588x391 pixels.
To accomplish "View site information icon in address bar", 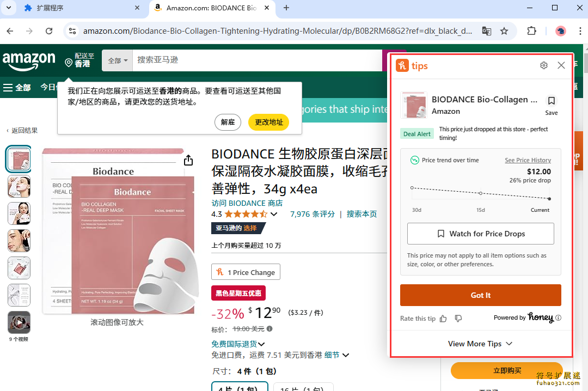I will point(73,31).
